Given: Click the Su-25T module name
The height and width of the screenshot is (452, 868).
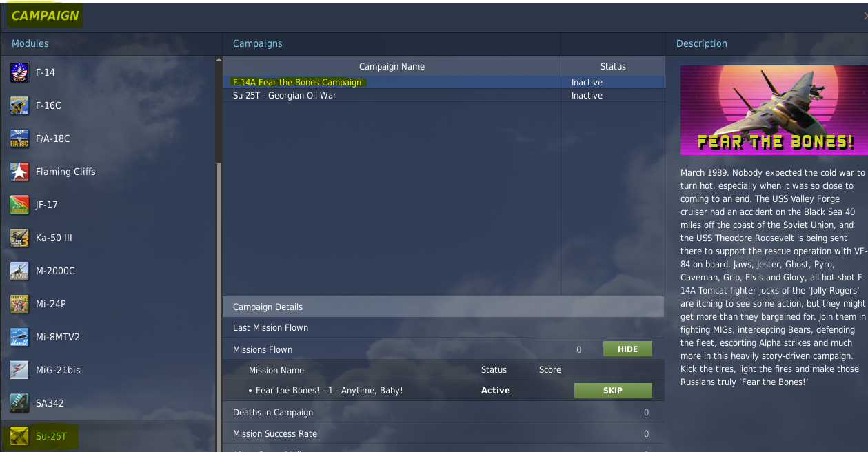Looking at the screenshot, I should point(52,436).
